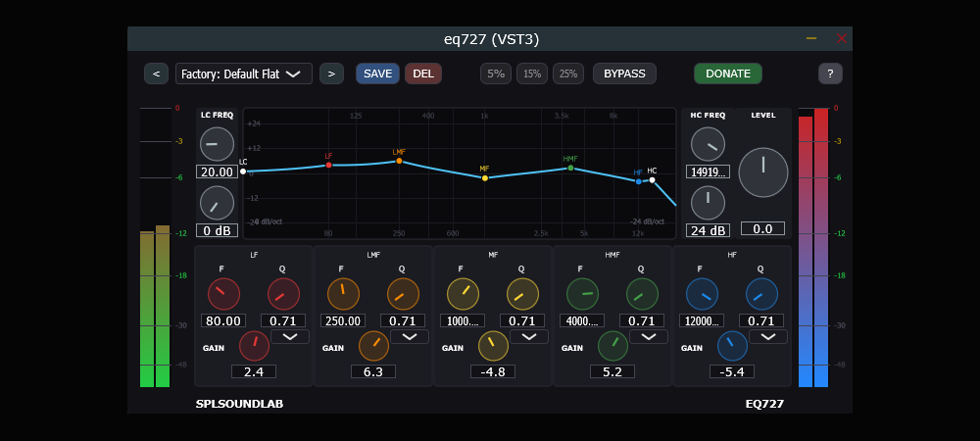Screen dimensions: 980x441
Task: Expand the HF band filter type dropdown
Action: pos(768,337)
